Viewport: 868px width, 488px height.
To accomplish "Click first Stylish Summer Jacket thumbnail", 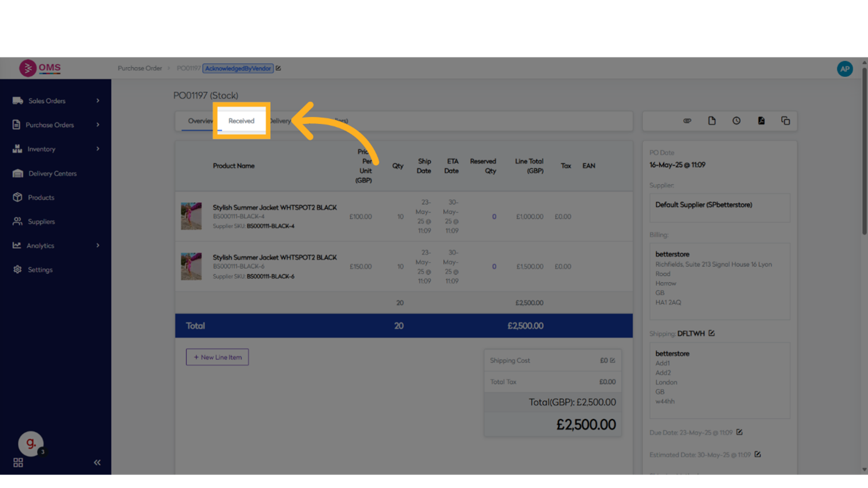I will click(191, 216).
